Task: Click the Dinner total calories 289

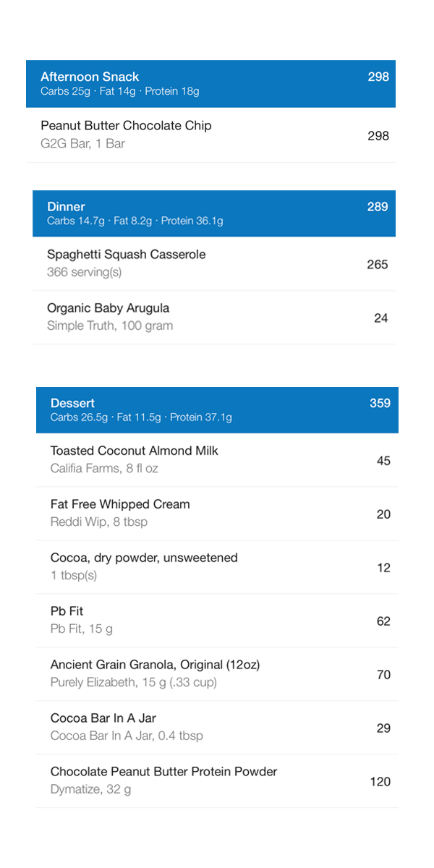Action: [x=378, y=207]
